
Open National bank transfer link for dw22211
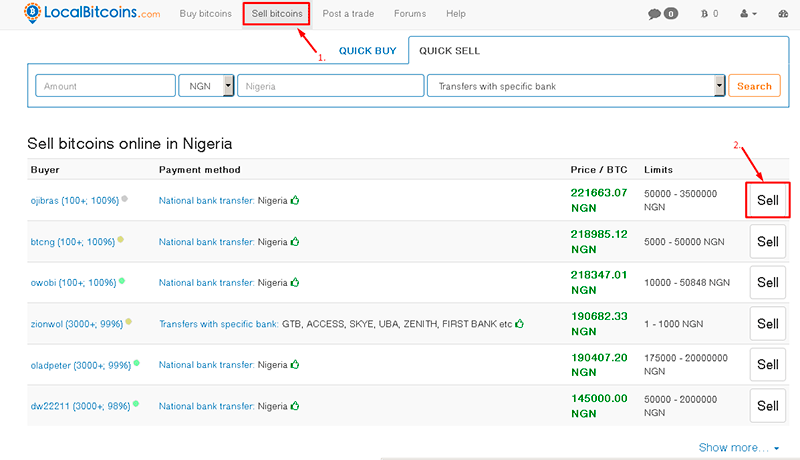point(206,406)
